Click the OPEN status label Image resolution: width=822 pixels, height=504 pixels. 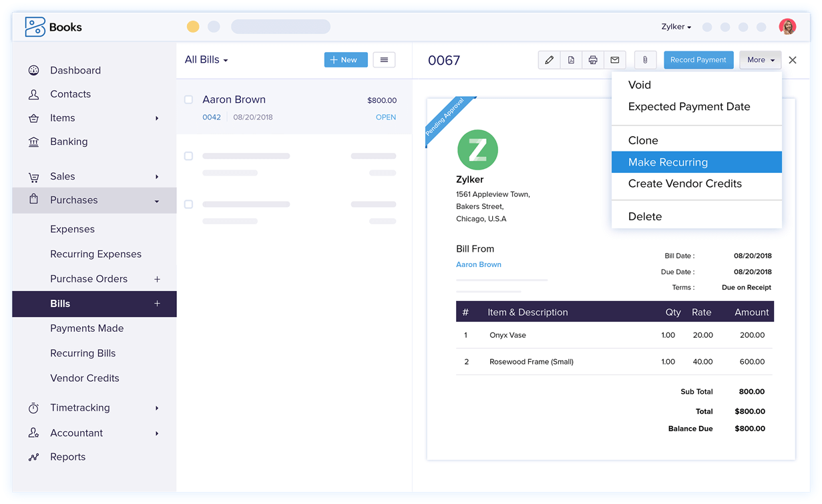tap(386, 117)
